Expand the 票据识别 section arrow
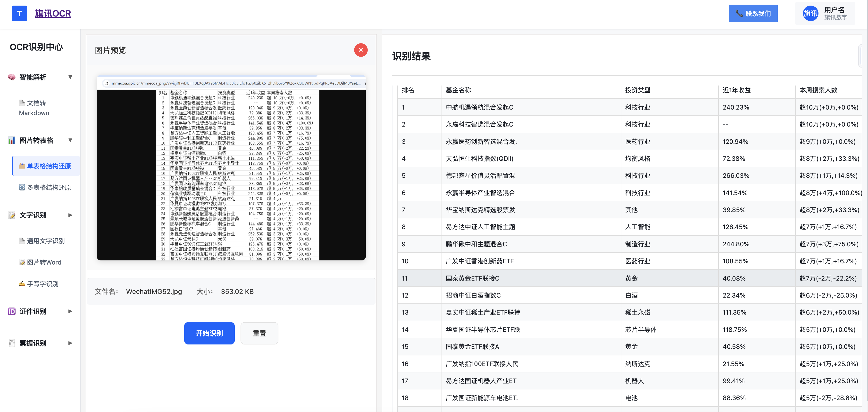Screen dimensions: 868x412 (x=70, y=343)
